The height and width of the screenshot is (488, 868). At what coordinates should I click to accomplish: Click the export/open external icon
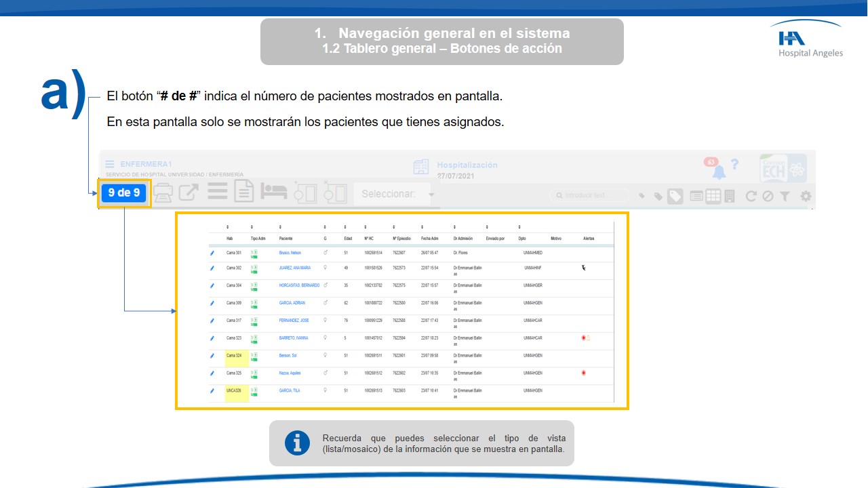click(189, 193)
